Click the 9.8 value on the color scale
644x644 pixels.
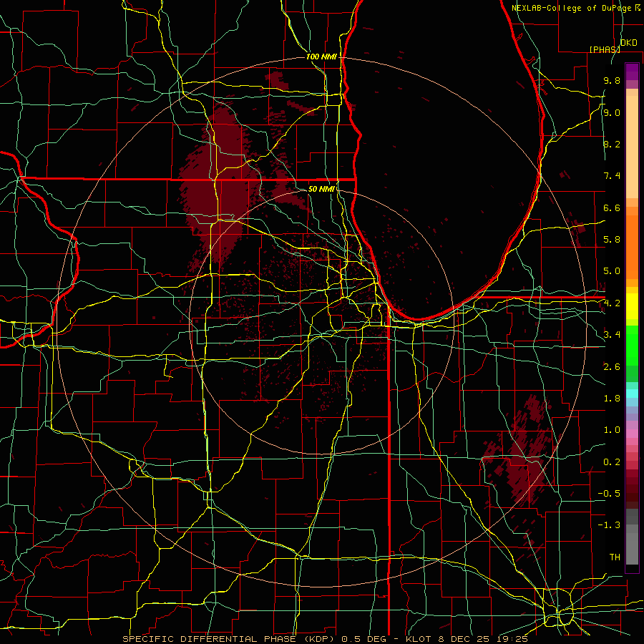(612, 80)
